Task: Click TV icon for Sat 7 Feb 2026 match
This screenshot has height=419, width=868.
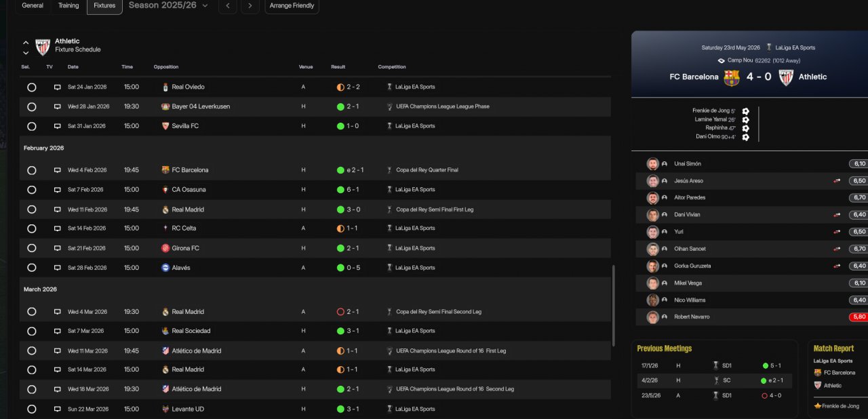Action: click(x=58, y=190)
